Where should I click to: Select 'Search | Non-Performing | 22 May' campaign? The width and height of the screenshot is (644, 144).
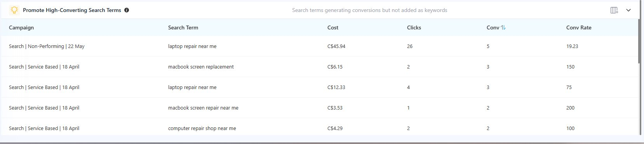[47, 46]
